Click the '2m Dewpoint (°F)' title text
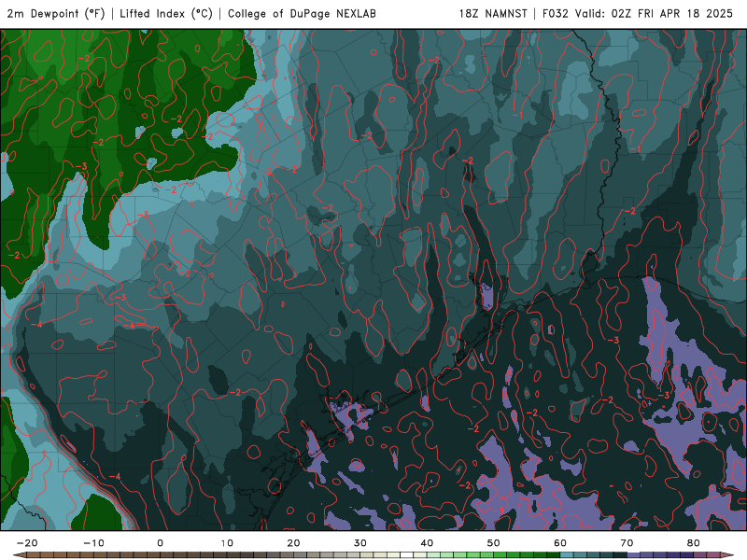The height and width of the screenshot is (560, 747). pos(56,13)
